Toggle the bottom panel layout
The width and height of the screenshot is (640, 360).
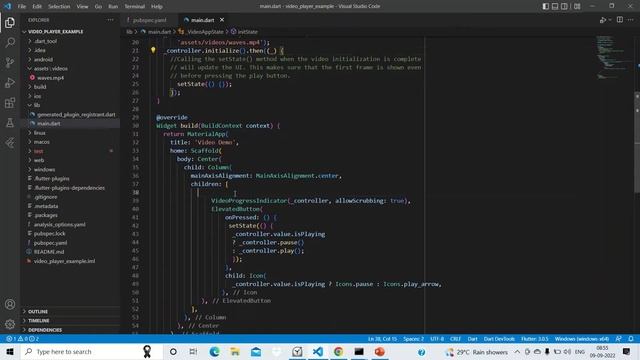(555, 6)
